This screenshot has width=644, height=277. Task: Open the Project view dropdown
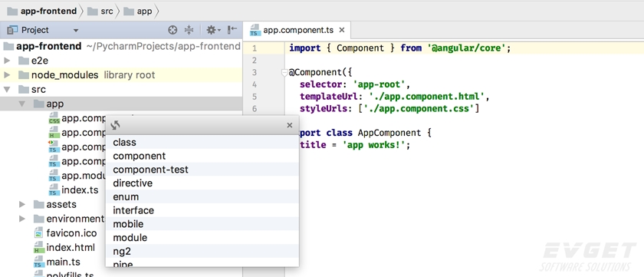coord(76,31)
